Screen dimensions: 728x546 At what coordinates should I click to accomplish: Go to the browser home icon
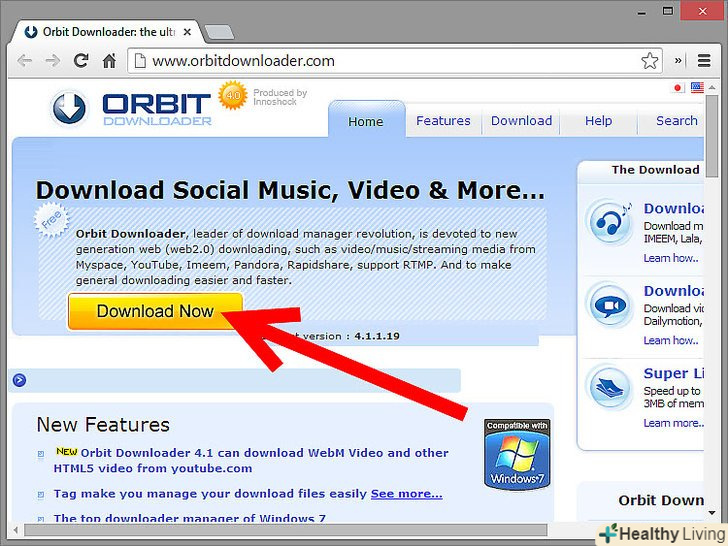coord(109,60)
